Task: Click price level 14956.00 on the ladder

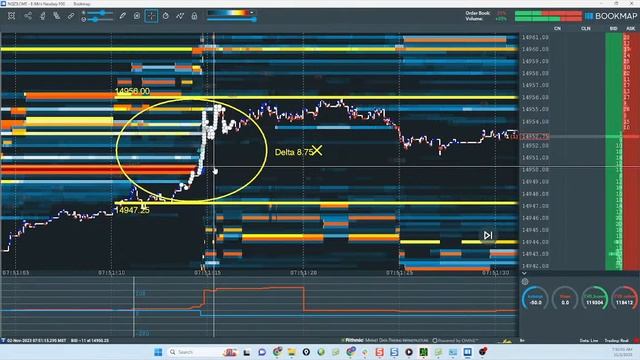Action: [535, 97]
